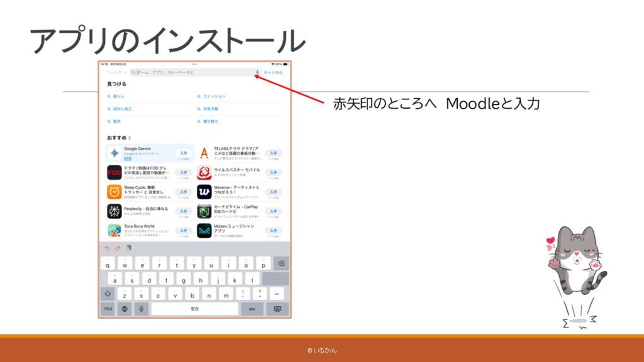Tap the microphone icon in the search field
Screen dimensions: 644x362
257,72
